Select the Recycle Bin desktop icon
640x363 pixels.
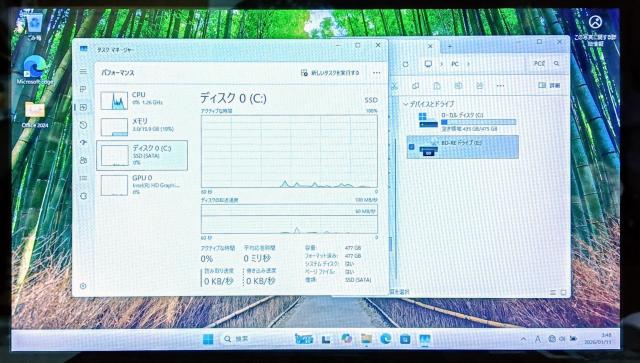[x=34, y=26]
